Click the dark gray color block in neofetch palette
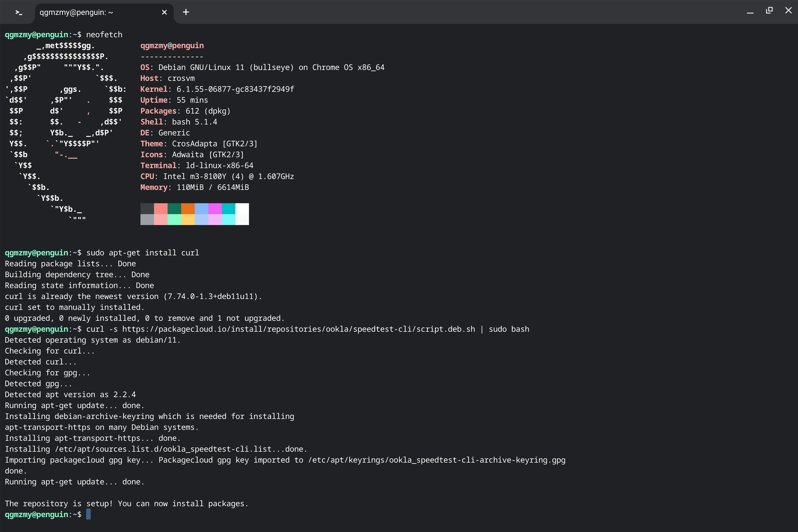The height and width of the screenshot is (532, 798). 147,209
